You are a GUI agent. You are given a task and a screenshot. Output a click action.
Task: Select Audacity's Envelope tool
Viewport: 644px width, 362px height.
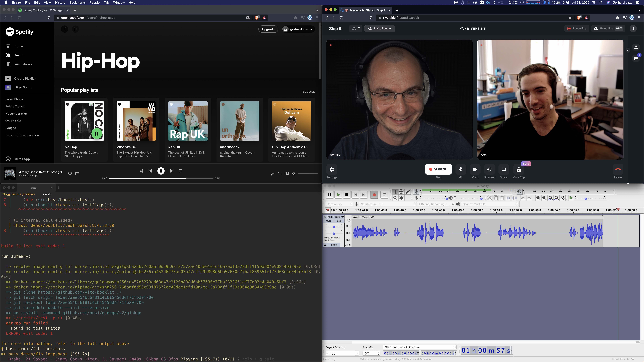tap(401, 192)
